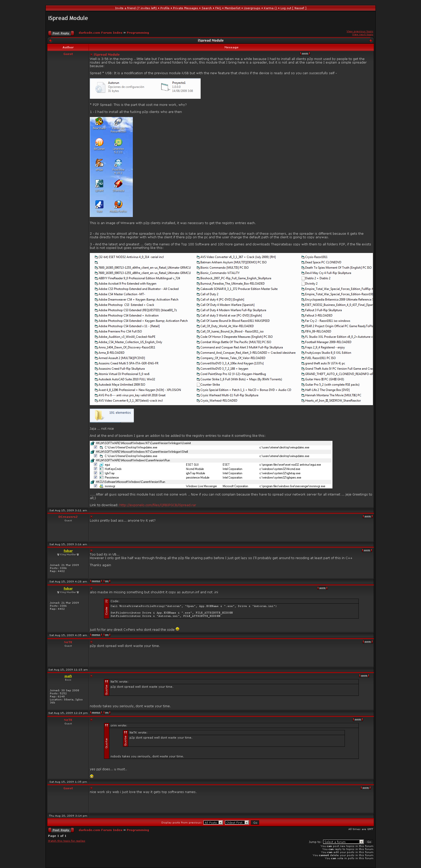Click the Quote button on the first iSpread post
Screen dimensions: 421x868
point(304,54)
